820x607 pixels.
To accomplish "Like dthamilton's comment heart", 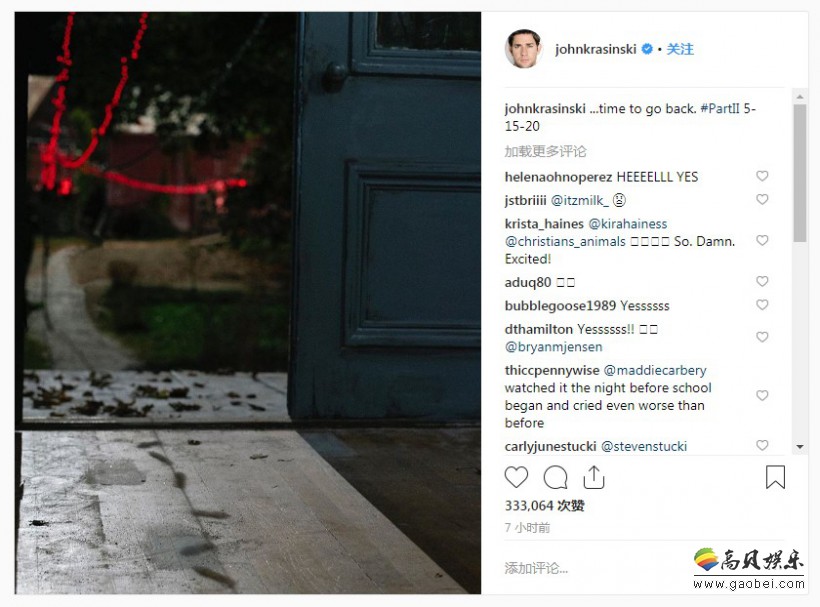I will pos(762,337).
